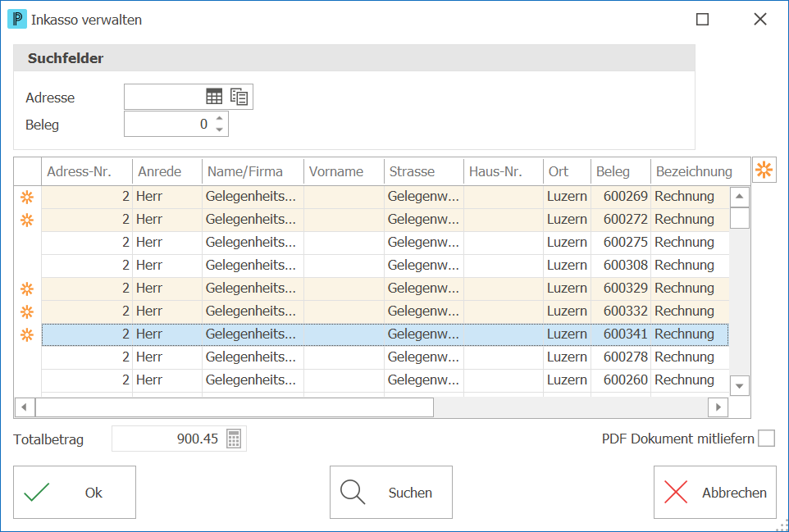Click the horizontal scrollbar left arrow
789x532 pixels.
pos(24,407)
